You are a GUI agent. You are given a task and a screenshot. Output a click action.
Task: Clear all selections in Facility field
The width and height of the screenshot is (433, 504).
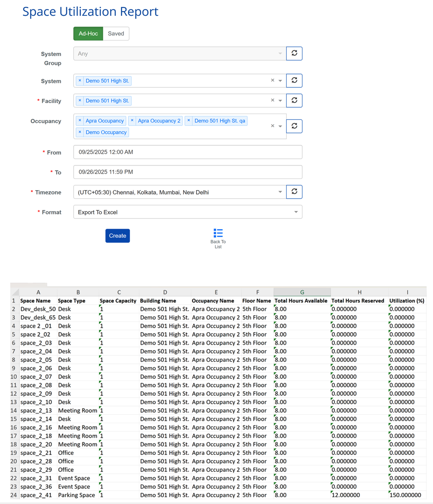[x=273, y=100]
